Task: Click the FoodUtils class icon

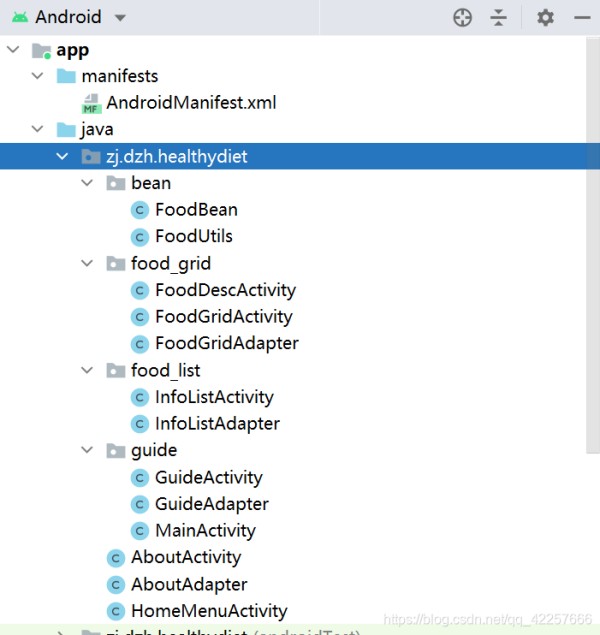Action: point(140,237)
